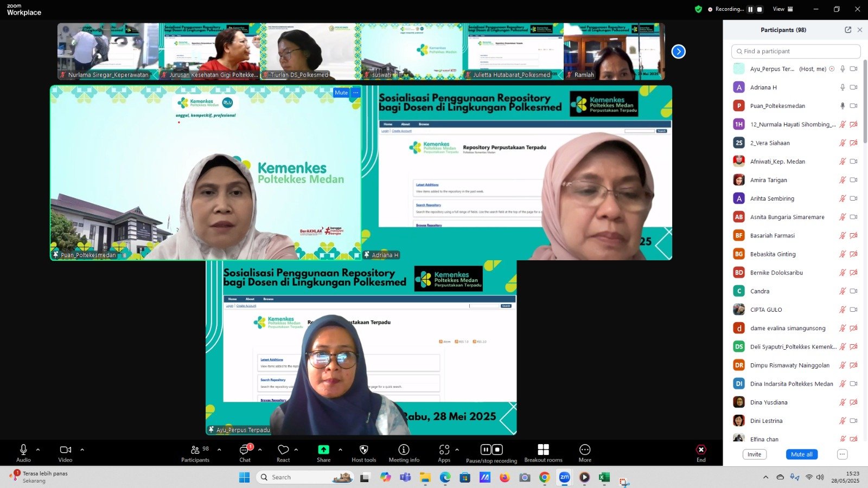Screen dimensions: 868x488
Task: Show next page of video thumbnails
Action: click(678, 52)
